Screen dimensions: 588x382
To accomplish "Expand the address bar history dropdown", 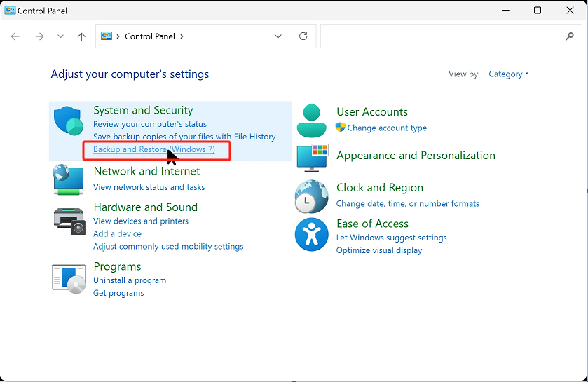I will [278, 36].
